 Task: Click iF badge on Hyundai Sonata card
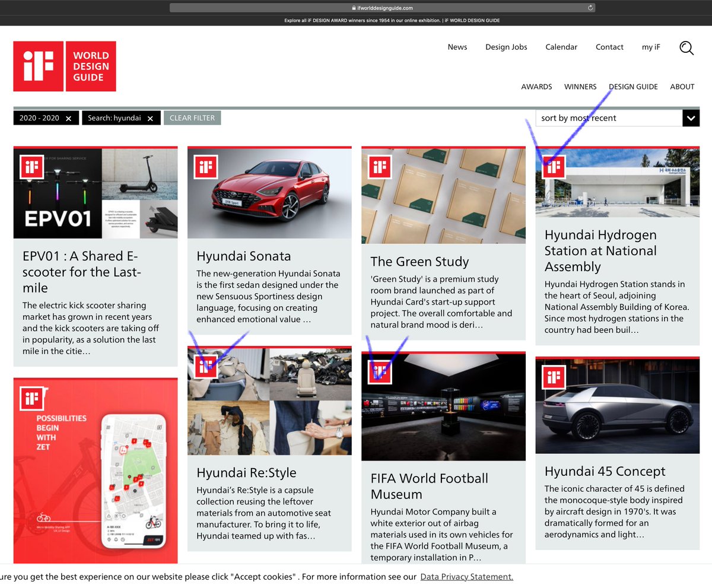pos(206,167)
